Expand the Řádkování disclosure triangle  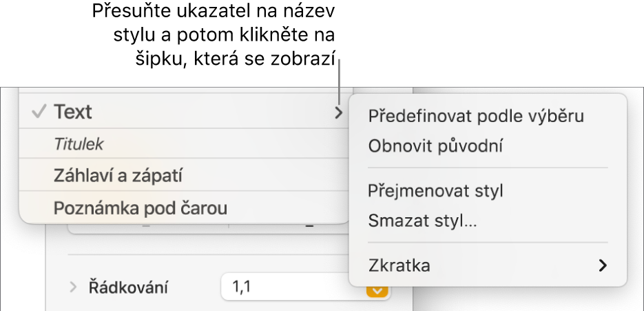(x=74, y=287)
